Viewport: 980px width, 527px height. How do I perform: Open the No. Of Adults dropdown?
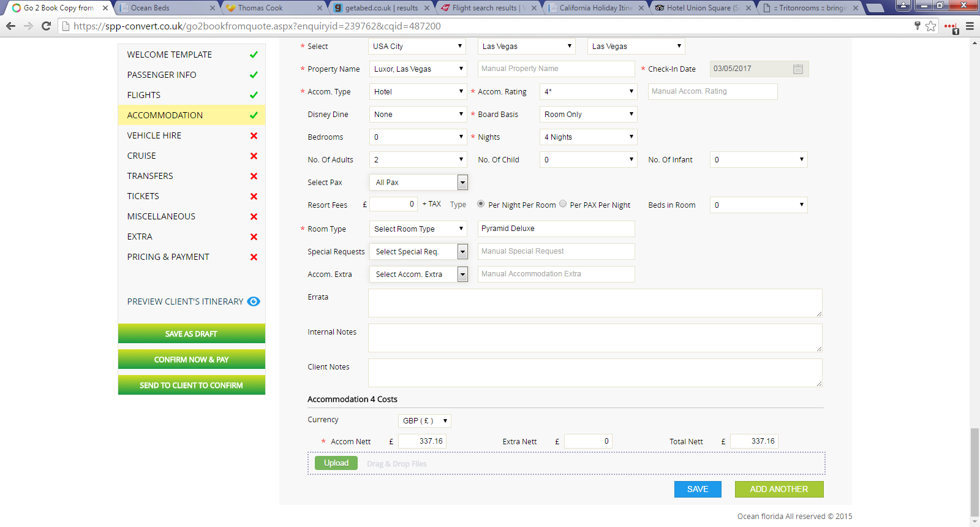tap(418, 160)
